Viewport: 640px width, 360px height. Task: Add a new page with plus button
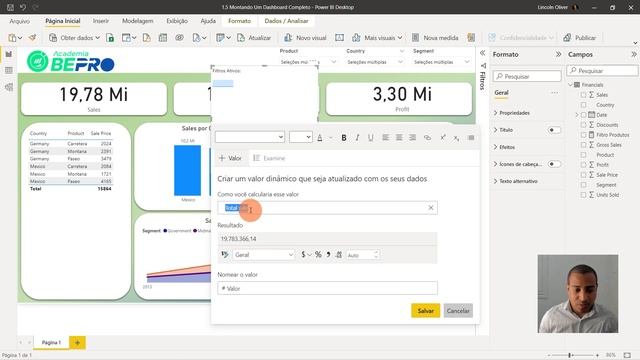coord(77,343)
